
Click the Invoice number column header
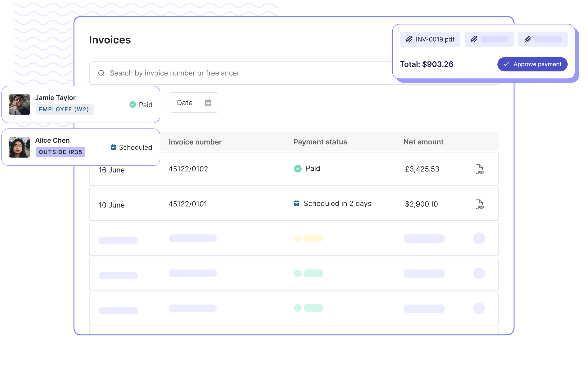pyautogui.click(x=195, y=142)
